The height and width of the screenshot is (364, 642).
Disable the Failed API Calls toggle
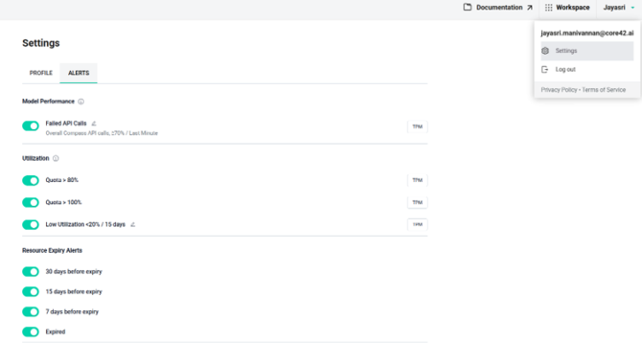(31, 126)
